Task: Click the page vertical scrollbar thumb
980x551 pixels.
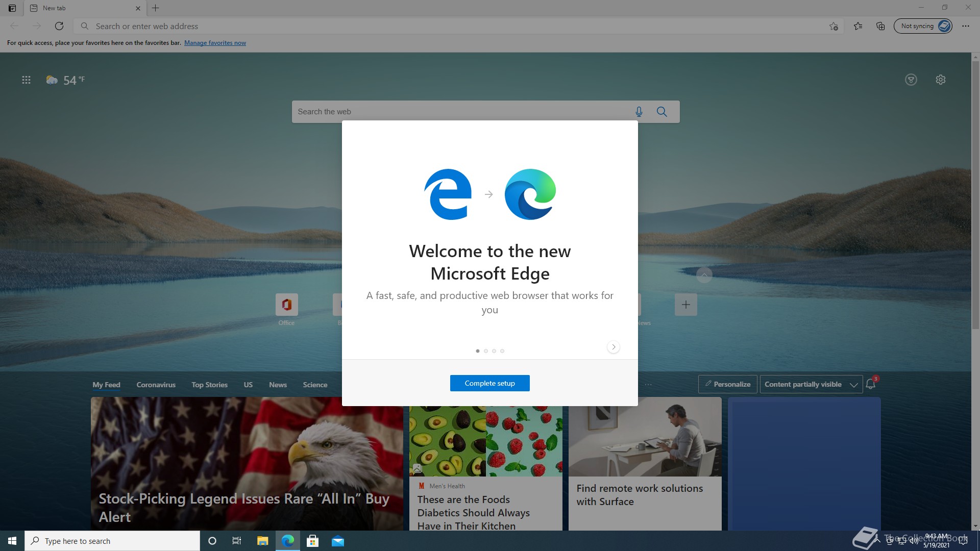Action: pyautogui.click(x=975, y=195)
